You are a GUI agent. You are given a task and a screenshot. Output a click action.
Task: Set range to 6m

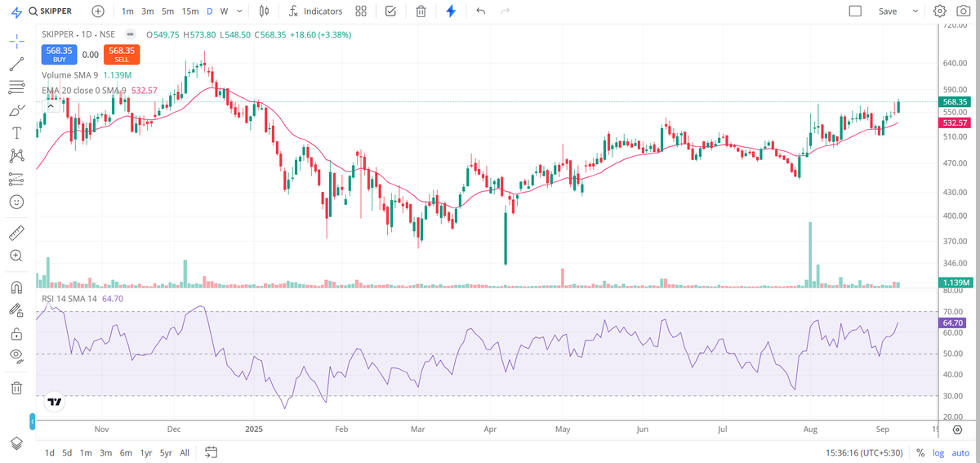(126, 452)
